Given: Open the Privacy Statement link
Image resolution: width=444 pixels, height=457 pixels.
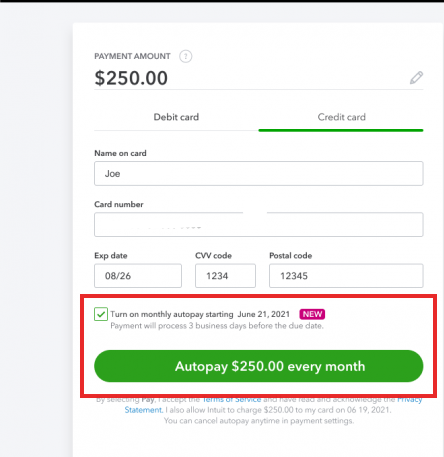Looking at the screenshot, I should click(144, 410).
